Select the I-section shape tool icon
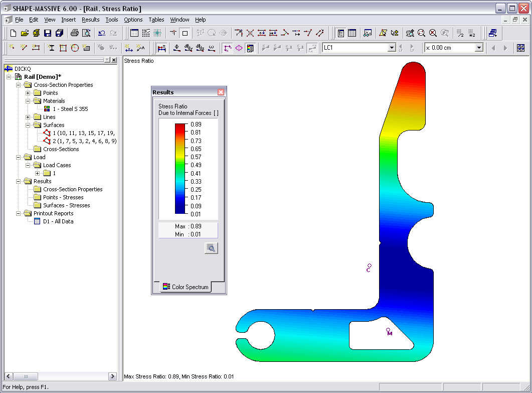The image size is (532, 393). 51,48
